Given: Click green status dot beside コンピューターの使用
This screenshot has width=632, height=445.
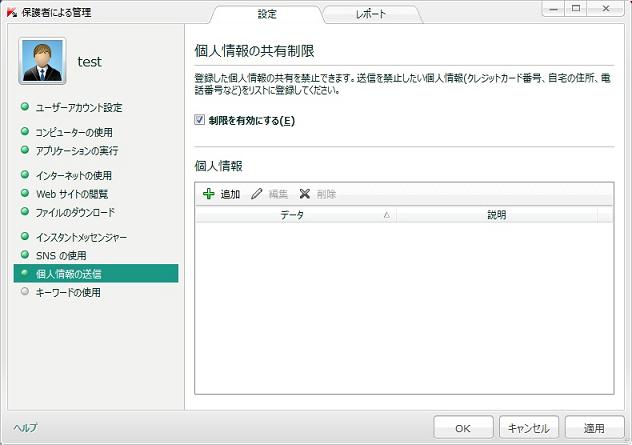Looking at the screenshot, I should (25, 131).
